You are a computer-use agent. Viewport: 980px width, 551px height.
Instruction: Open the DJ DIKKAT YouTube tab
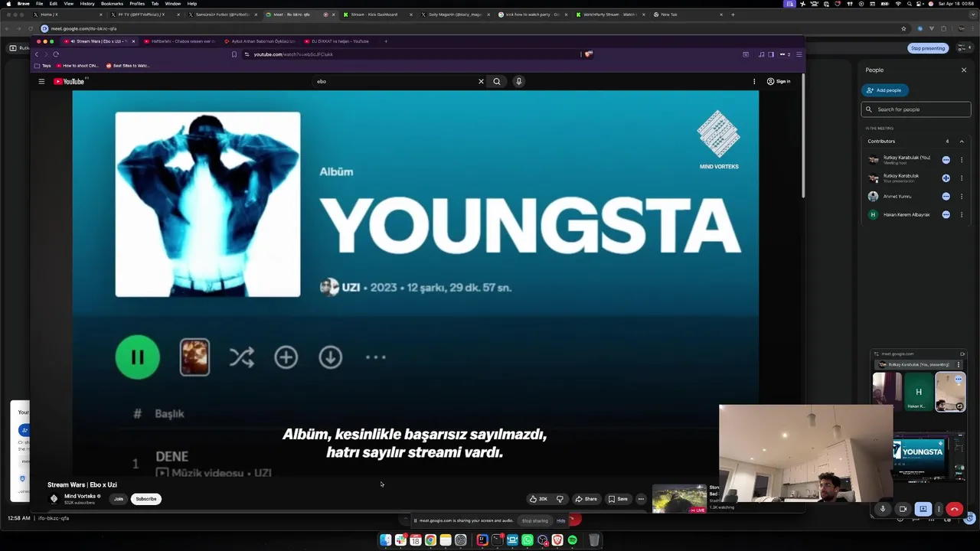point(340,41)
